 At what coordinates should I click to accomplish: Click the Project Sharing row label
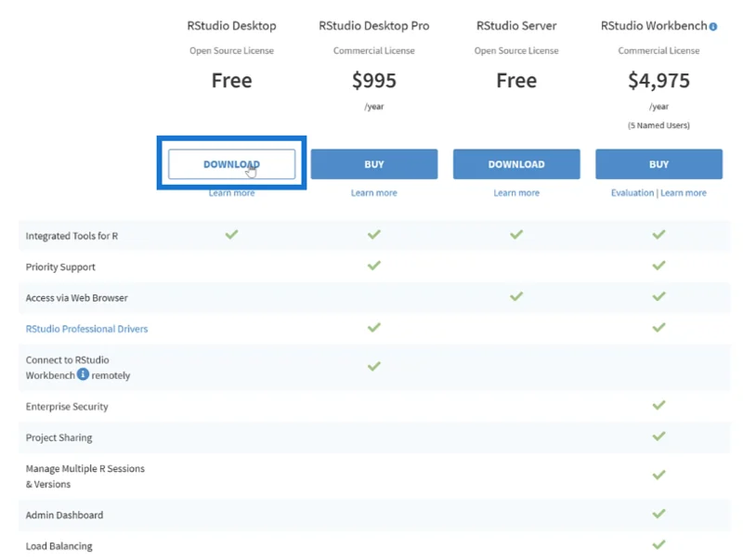[59, 437]
